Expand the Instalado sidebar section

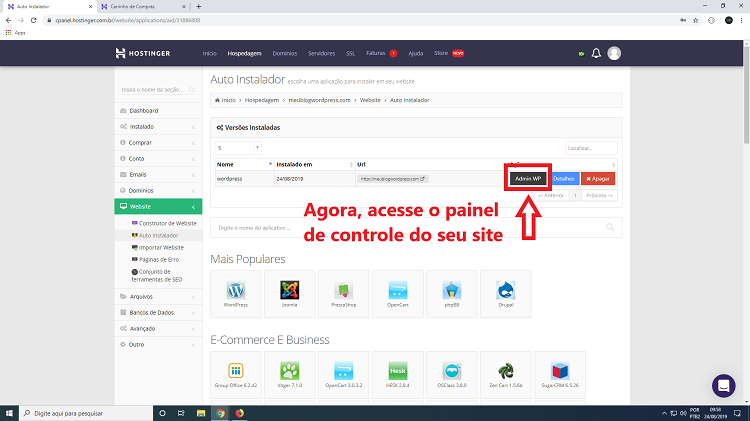(x=158, y=127)
